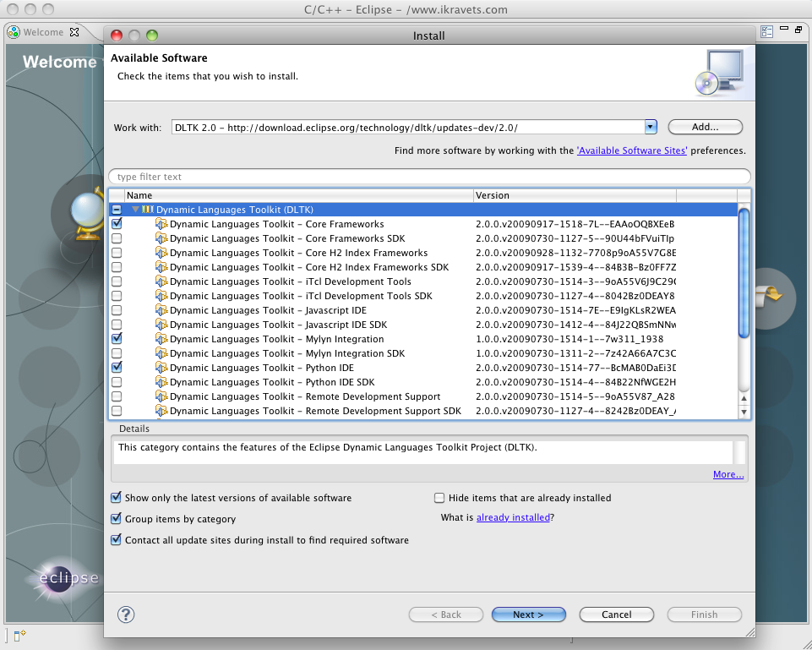
Task: Click the Workbench arrow icon on Welcome page
Action: (768, 297)
